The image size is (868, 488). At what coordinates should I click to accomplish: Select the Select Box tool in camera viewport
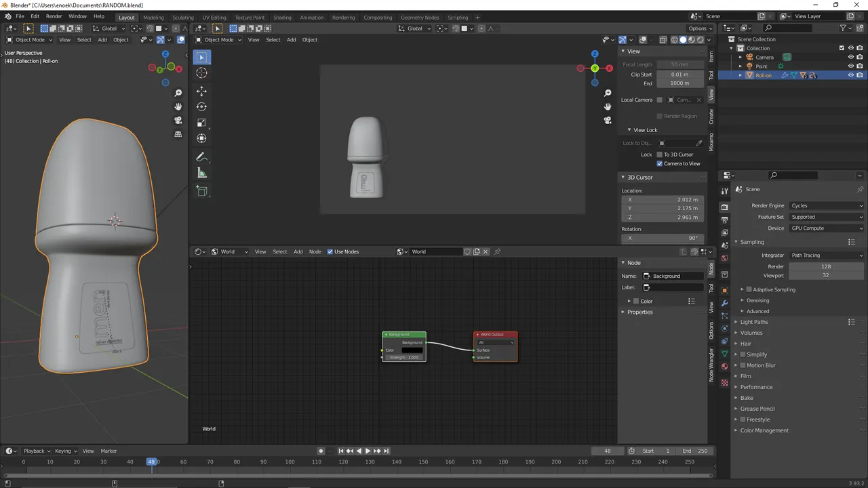(202, 57)
